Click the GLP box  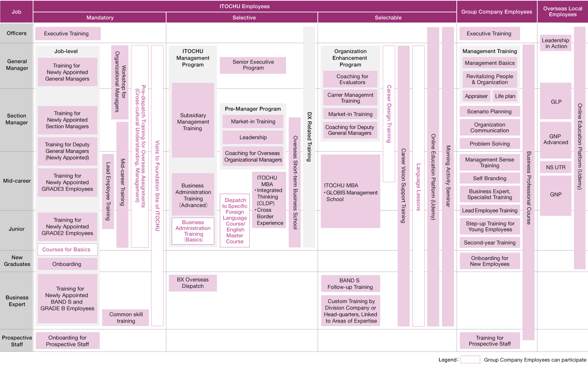click(x=555, y=101)
